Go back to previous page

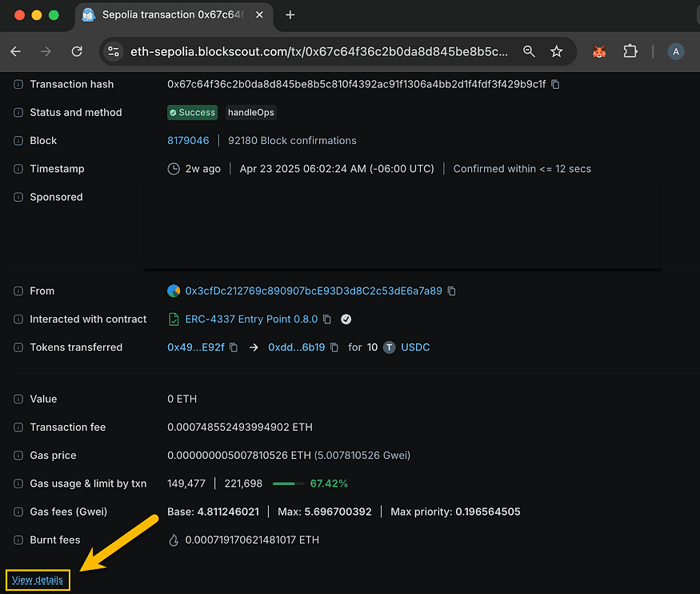(16, 52)
